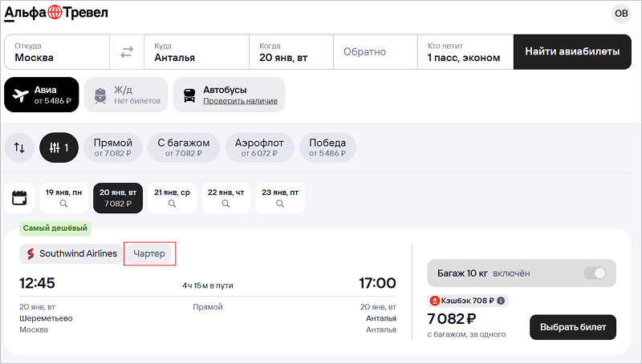
Task: Click the Moscow origin input field
Action: click(x=56, y=52)
